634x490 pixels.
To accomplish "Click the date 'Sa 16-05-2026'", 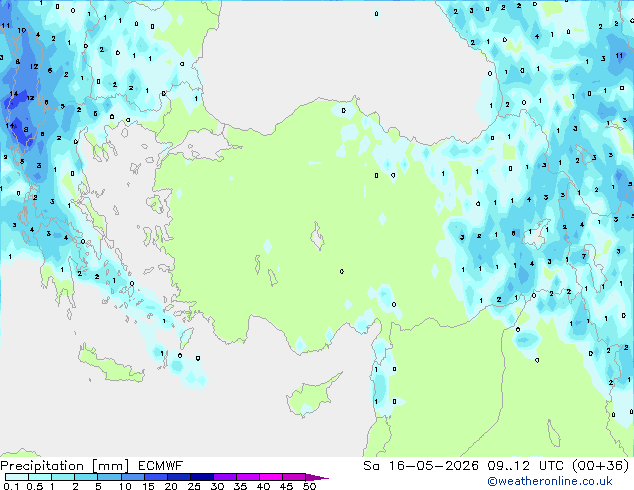I will tap(421, 466).
